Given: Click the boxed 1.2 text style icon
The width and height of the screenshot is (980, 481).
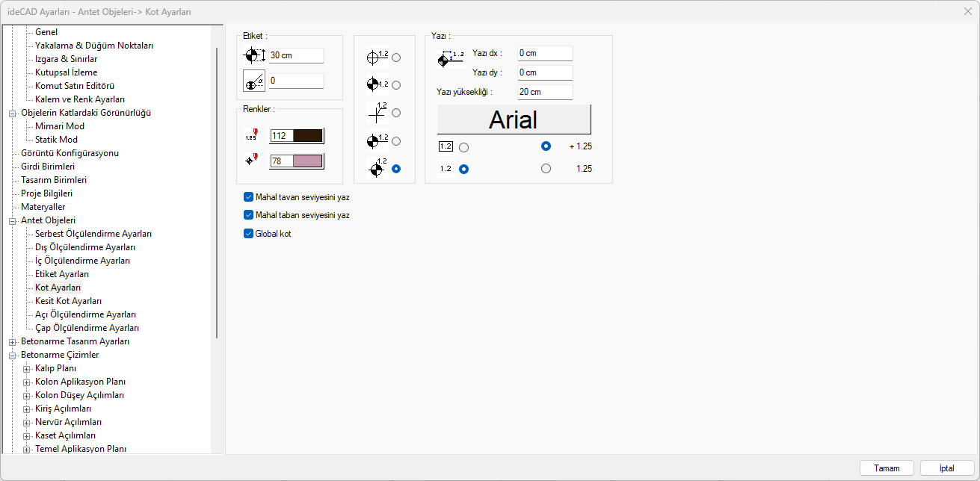Looking at the screenshot, I should pos(446,146).
